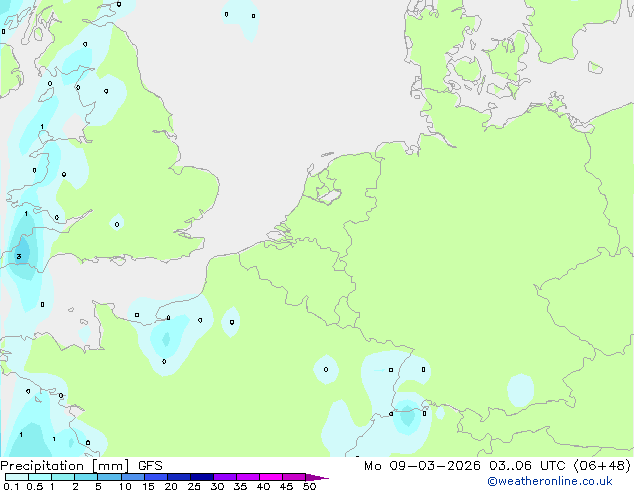634x490 pixels.
Task: Click the 10–15 mm legend swatch
Action: 133,477
